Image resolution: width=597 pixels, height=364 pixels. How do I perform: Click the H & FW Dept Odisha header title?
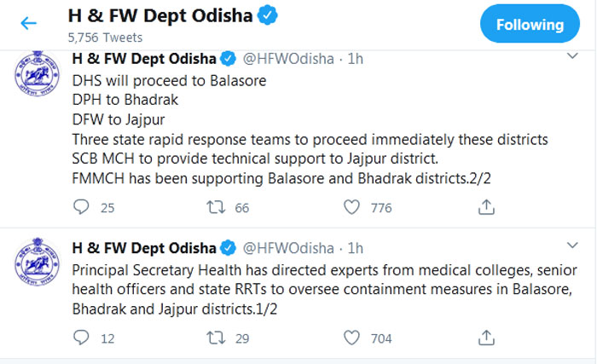pyautogui.click(x=160, y=16)
